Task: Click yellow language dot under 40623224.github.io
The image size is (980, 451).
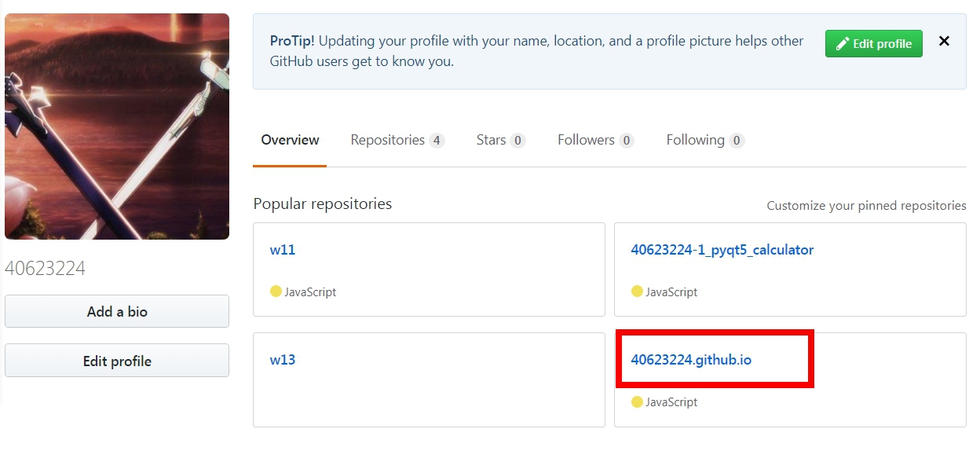Action: click(x=637, y=401)
